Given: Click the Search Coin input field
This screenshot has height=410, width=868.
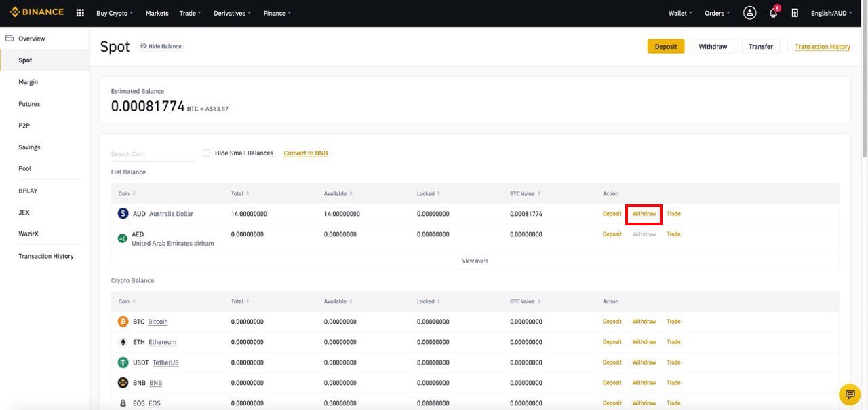Looking at the screenshot, I should 153,154.
